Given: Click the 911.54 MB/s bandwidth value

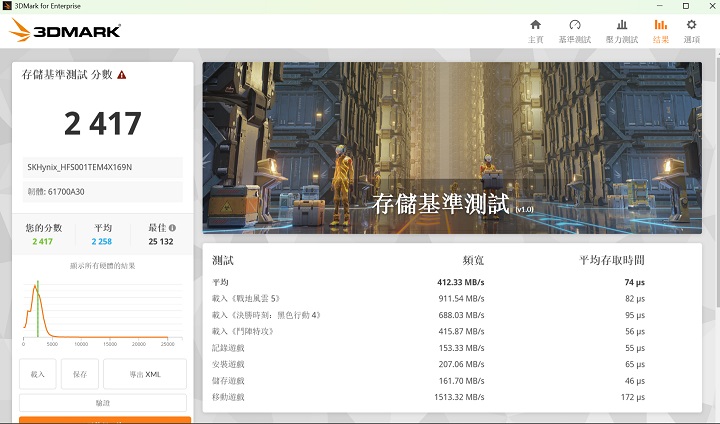Looking at the screenshot, I should tap(461, 299).
